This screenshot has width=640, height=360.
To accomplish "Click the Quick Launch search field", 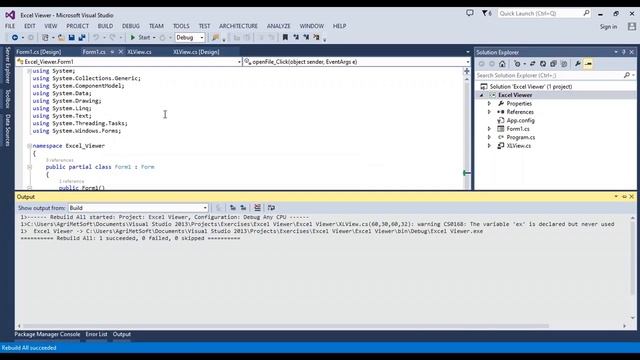I will [x=544, y=13].
